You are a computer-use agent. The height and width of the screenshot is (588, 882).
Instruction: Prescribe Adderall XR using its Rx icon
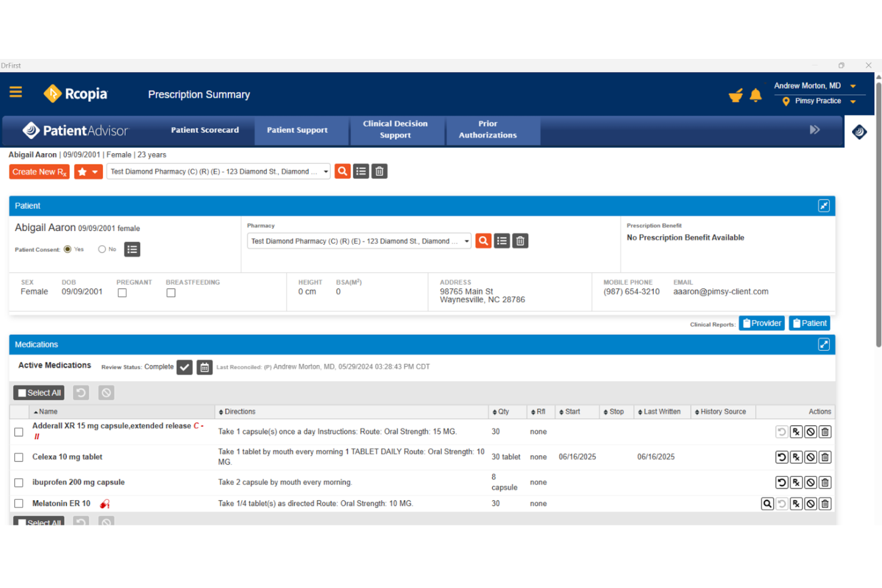(x=796, y=432)
